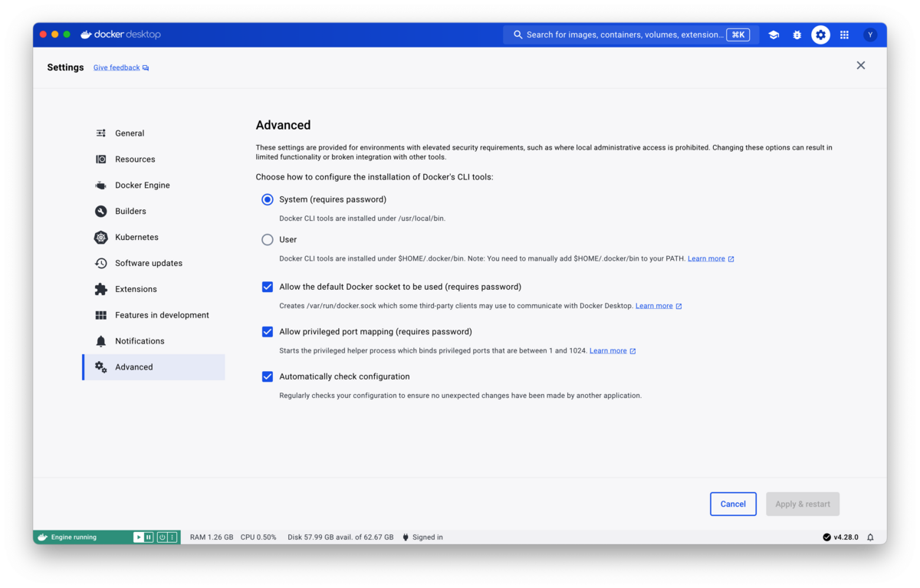Click the Signed in plug icon

(406, 537)
